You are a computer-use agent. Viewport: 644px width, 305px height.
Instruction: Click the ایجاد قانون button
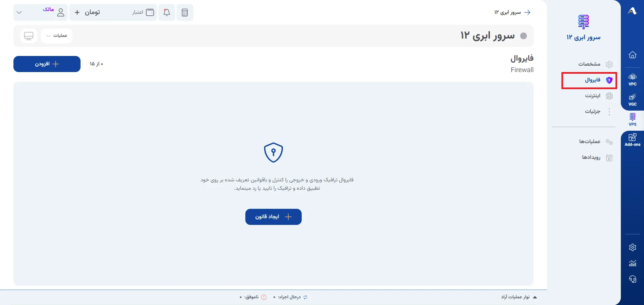point(274,217)
